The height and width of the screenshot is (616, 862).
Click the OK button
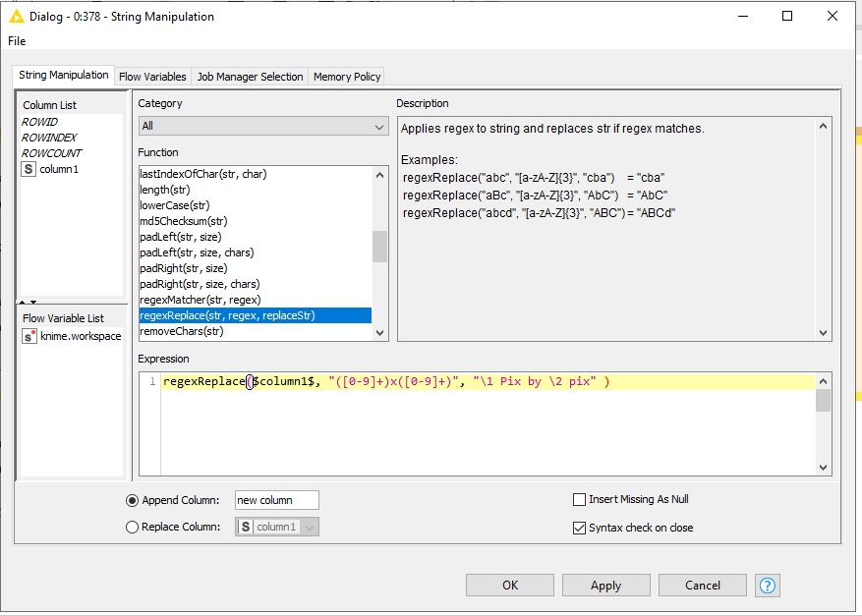pyautogui.click(x=509, y=586)
